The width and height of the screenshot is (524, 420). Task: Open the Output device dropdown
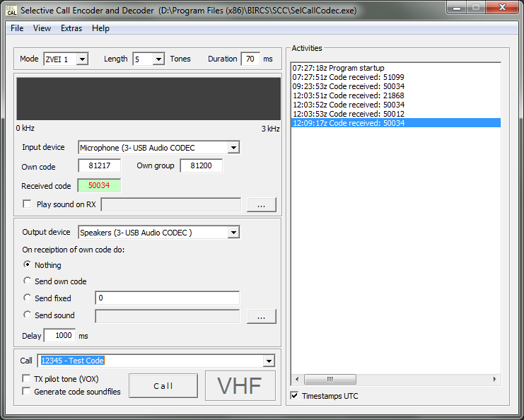233,233
